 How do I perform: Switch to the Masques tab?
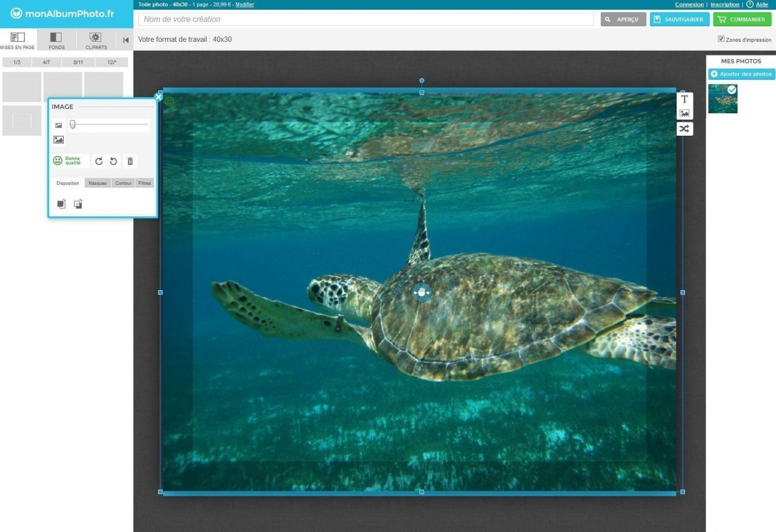tap(98, 183)
